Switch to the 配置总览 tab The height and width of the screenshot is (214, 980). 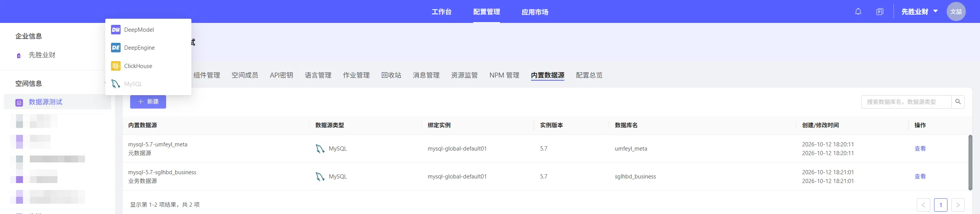coord(589,75)
